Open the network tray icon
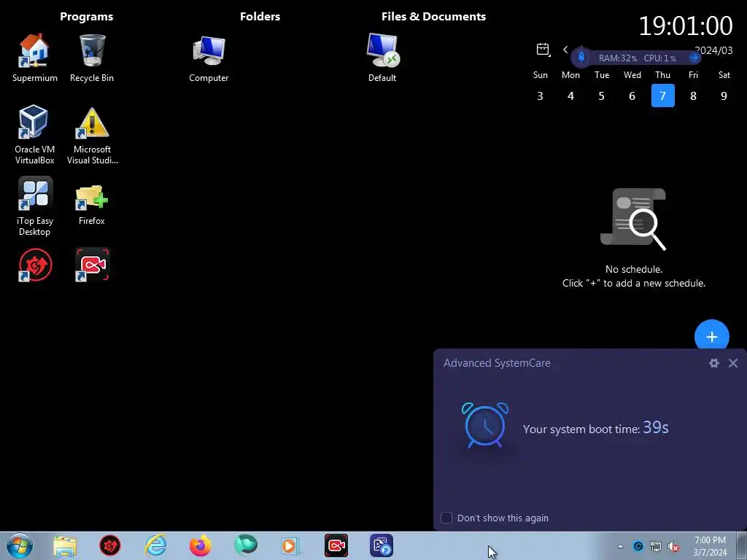Image resolution: width=747 pixels, height=560 pixels. [x=656, y=546]
